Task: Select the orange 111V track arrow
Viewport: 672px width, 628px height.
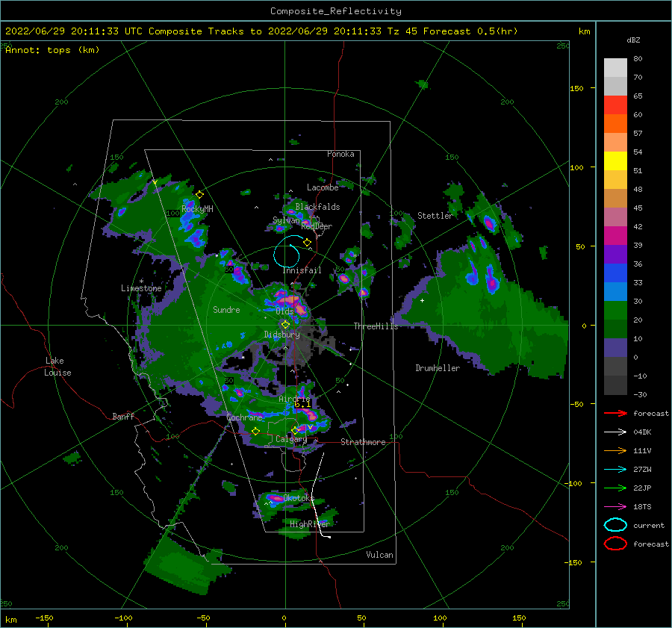Action: click(615, 450)
